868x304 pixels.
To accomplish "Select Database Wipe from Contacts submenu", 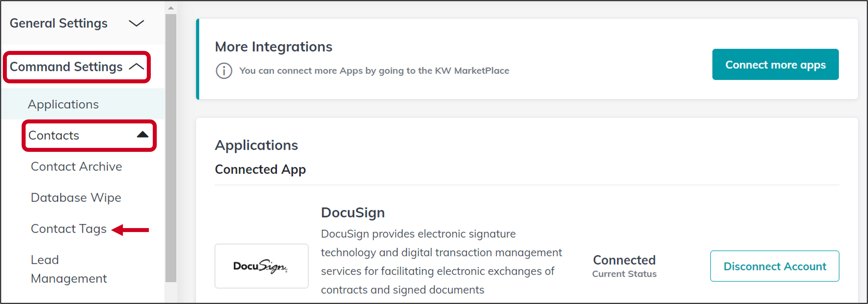I will click(x=76, y=198).
